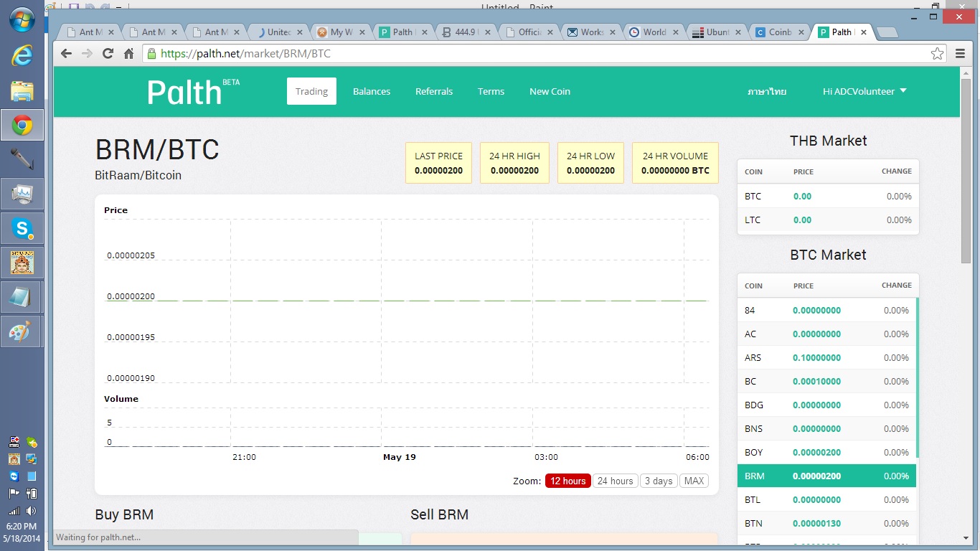This screenshot has width=980, height=551.
Task: Click the green padlock in address bar
Action: (x=151, y=53)
